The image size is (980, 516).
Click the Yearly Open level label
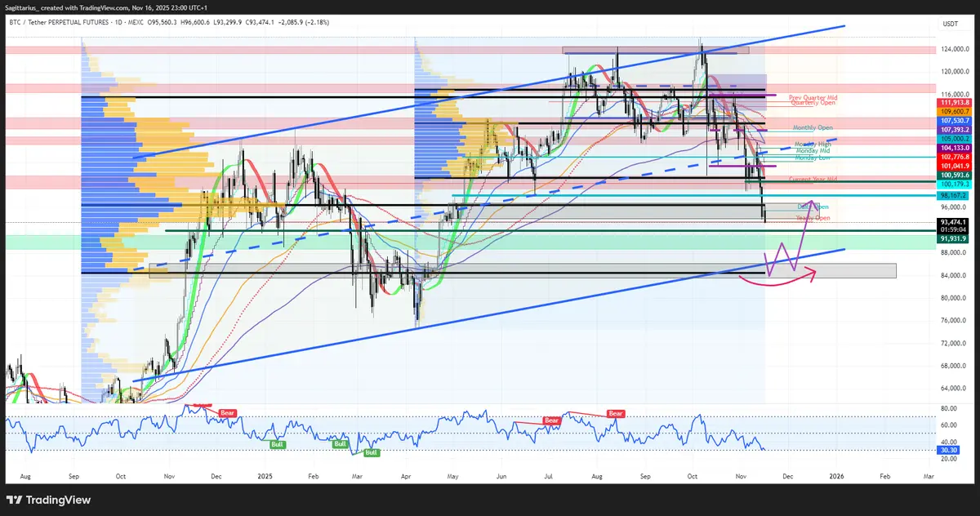[x=813, y=218]
